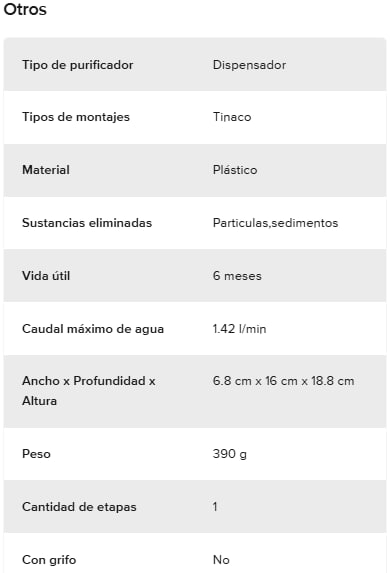Select the Vida útil label
Screen dimensions: 390x573
click(46, 276)
